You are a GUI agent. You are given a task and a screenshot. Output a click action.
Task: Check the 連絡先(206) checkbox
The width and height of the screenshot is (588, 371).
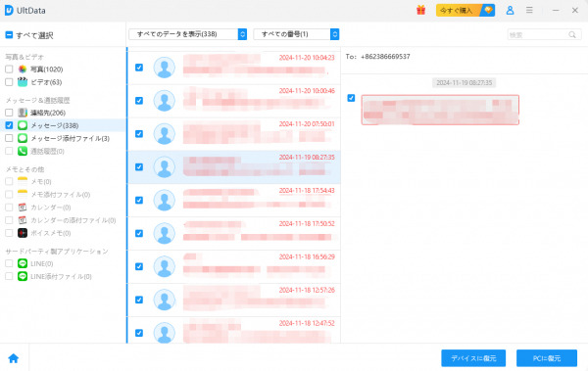coord(9,113)
